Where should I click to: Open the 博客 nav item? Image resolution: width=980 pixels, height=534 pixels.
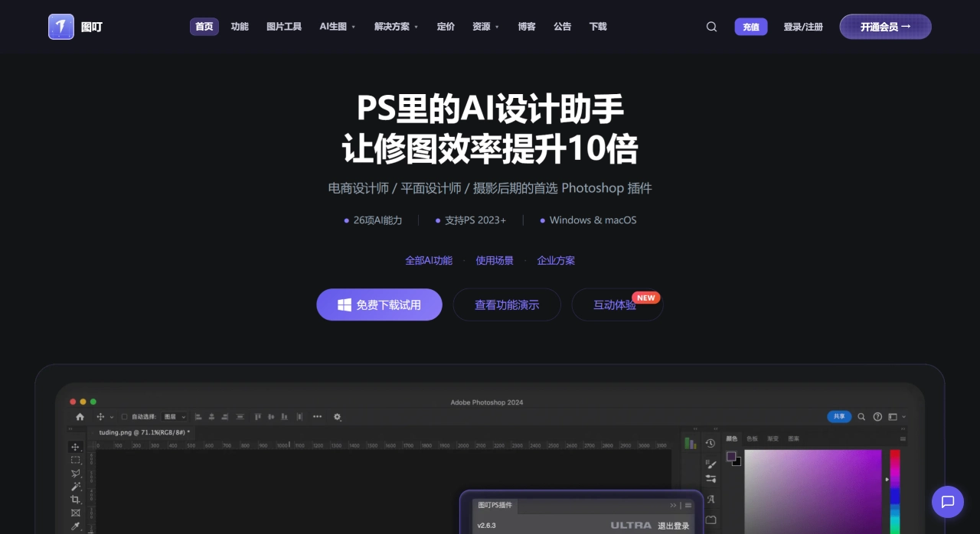(527, 27)
